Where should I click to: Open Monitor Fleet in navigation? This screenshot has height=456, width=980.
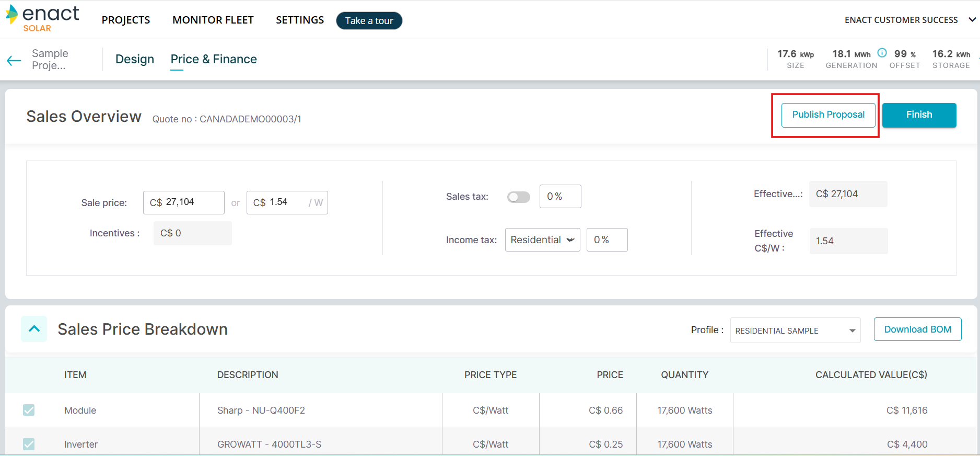coord(213,20)
